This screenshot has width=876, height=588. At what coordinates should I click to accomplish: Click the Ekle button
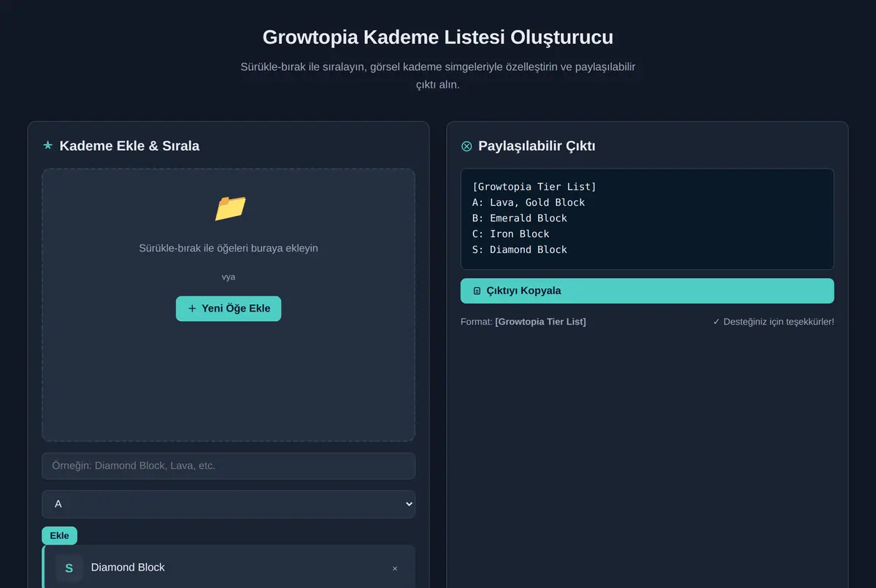point(59,535)
